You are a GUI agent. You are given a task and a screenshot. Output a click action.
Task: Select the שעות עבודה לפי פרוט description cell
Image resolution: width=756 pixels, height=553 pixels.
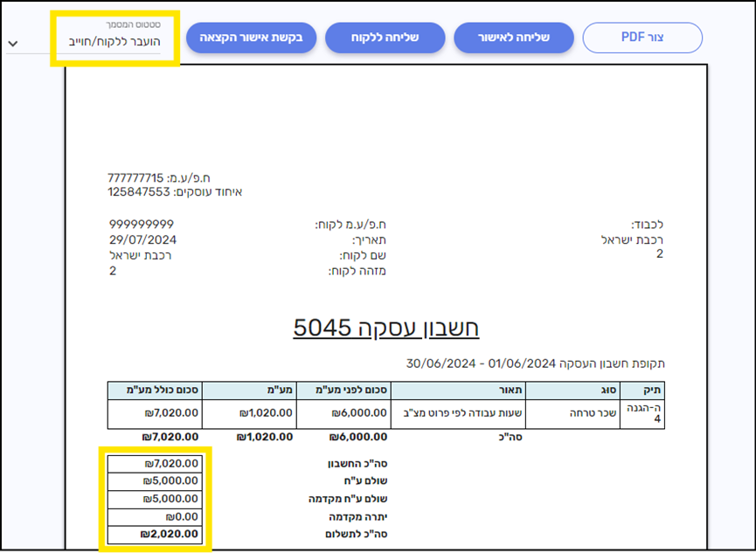pos(458,413)
